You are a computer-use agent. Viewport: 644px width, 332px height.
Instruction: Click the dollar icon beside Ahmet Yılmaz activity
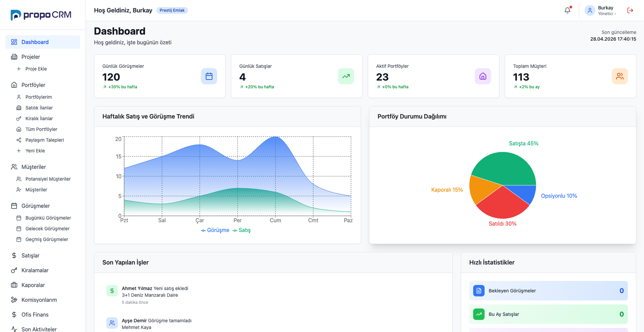click(112, 291)
